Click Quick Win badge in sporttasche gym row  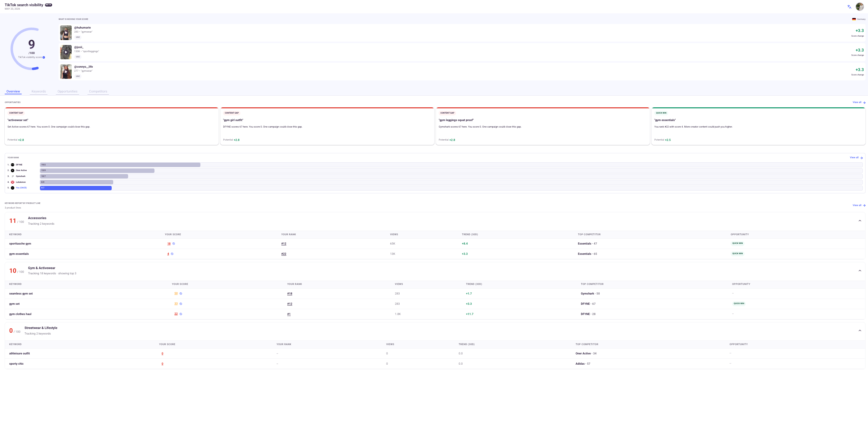(737, 243)
